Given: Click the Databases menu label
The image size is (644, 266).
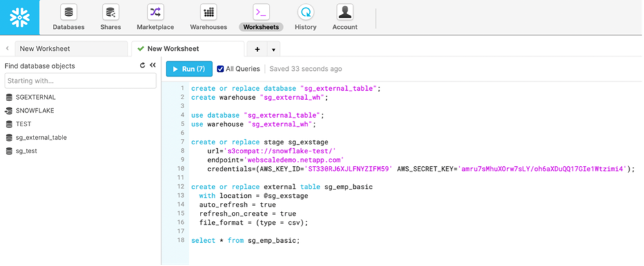Looking at the screenshot, I should click(x=68, y=27).
